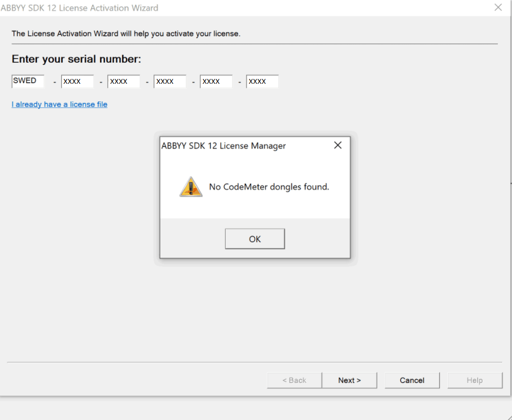
Task: Cancel the License Activation Wizard
Action: point(412,380)
